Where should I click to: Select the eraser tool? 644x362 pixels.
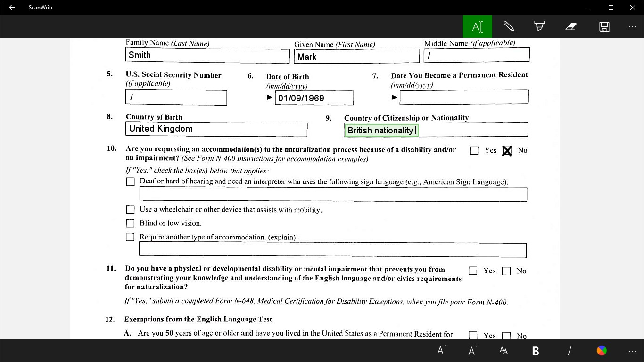[x=571, y=26]
